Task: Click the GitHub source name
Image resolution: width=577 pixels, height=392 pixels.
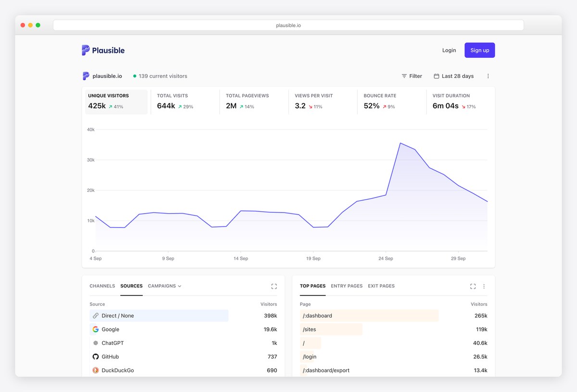Action: [x=111, y=357]
